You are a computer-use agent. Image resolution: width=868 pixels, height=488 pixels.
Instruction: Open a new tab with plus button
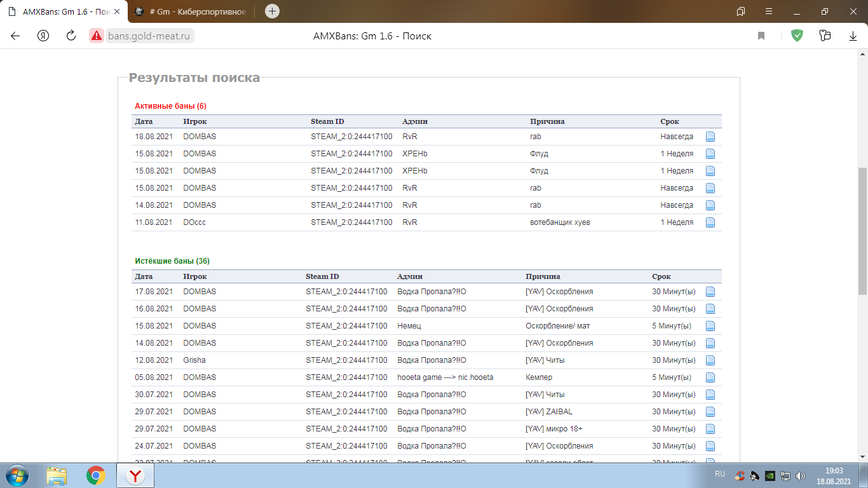click(x=272, y=11)
